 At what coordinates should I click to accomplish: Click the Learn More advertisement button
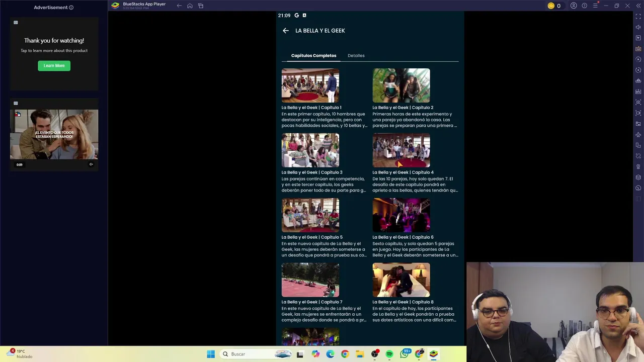coord(54,65)
